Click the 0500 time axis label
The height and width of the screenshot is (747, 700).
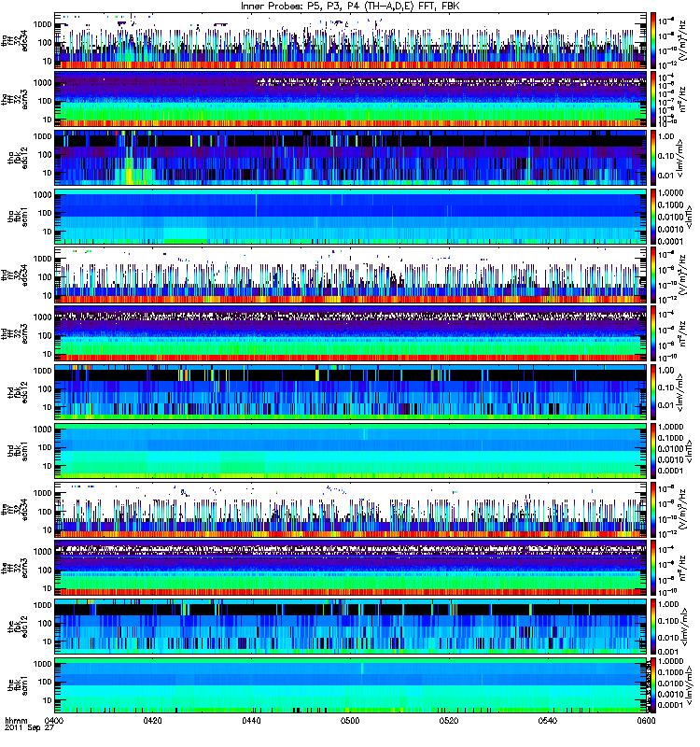350,721
